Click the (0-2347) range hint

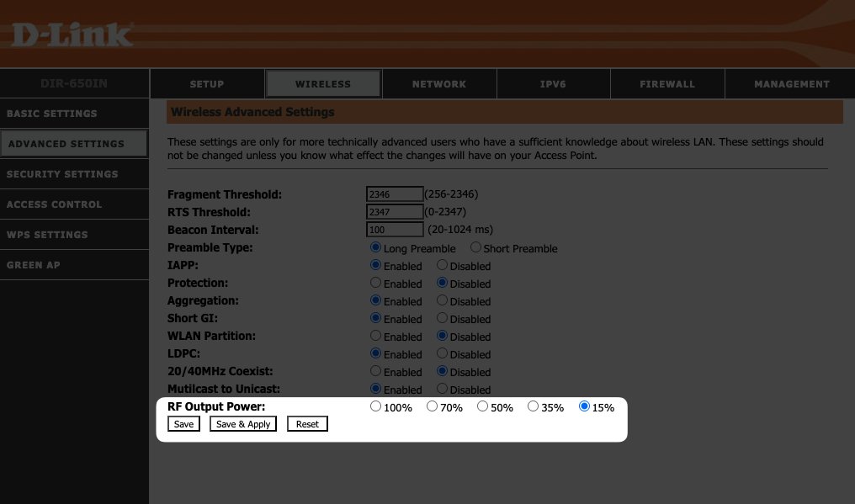pyautogui.click(x=445, y=212)
